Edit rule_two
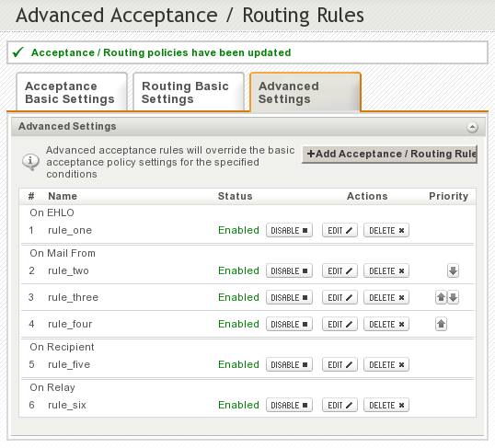This screenshot has width=495, height=448. [x=340, y=270]
